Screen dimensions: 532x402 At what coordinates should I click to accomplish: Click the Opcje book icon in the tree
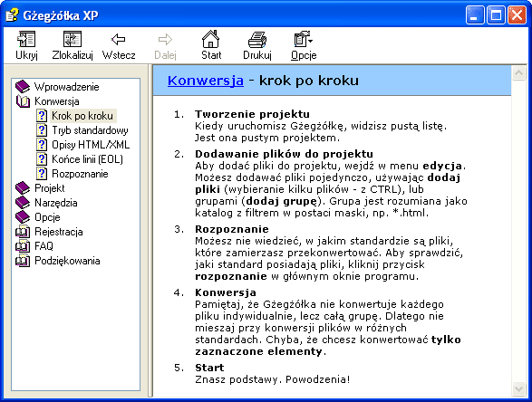[x=23, y=217]
